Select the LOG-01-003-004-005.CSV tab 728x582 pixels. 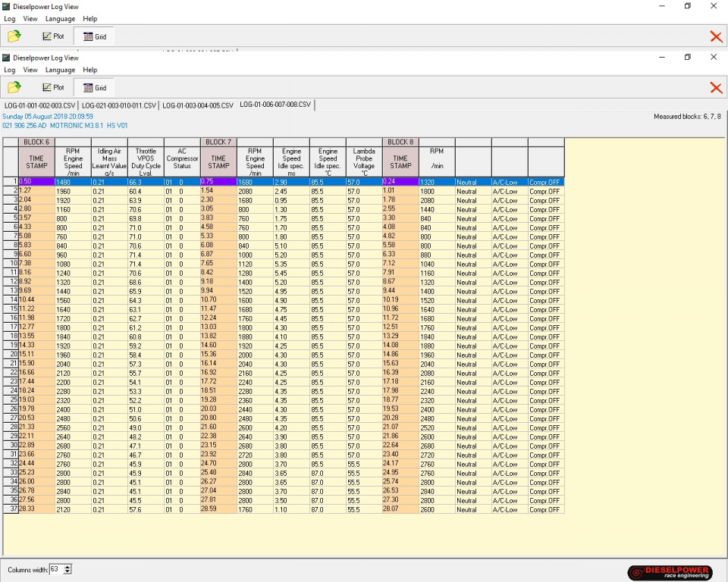click(198, 105)
